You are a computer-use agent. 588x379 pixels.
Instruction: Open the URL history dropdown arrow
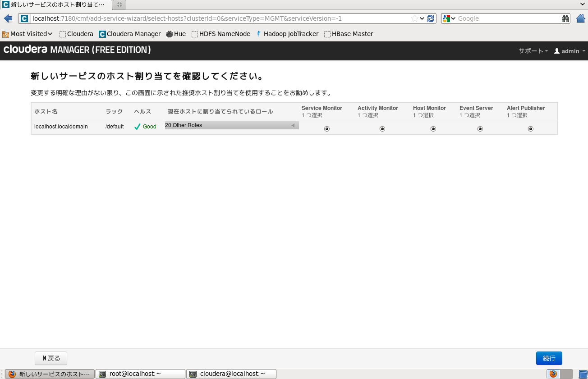pyautogui.click(x=422, y=18)
